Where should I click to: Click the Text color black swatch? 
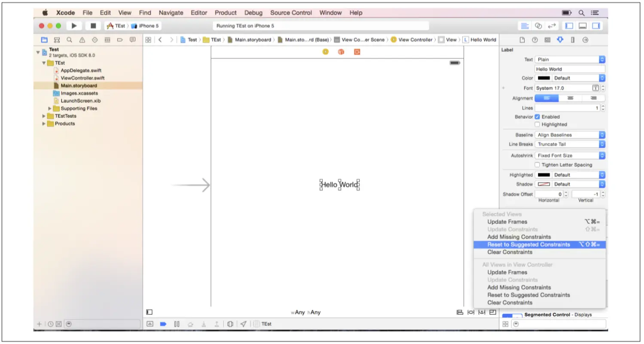point(544,78)
